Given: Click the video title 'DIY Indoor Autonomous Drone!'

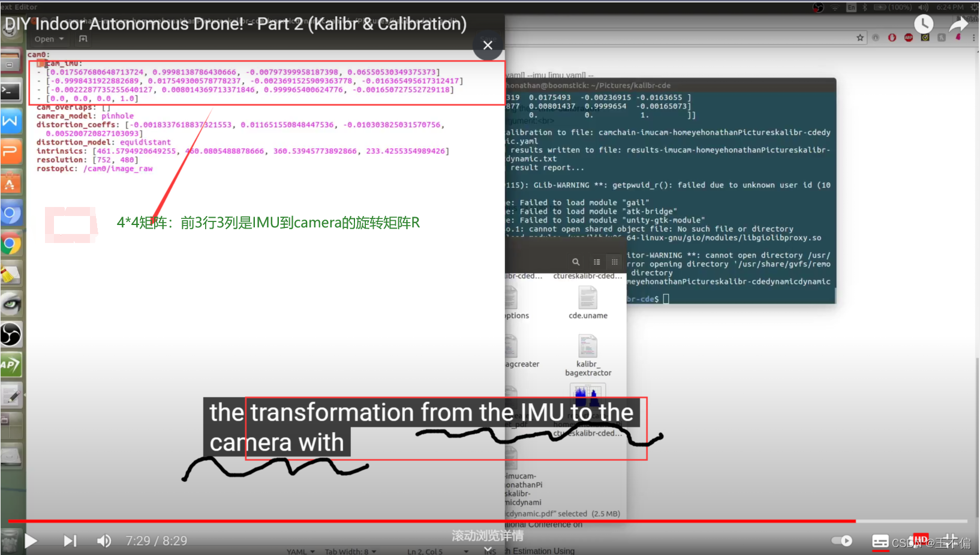Looking at the screenshot, I should pyautogui.click(x=236, y=23).
